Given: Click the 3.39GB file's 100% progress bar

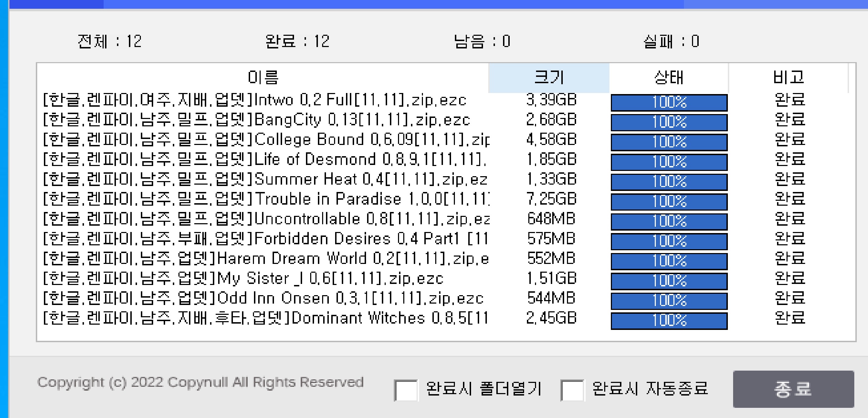Looking at the screenshot, I should (x=669, y=102).
